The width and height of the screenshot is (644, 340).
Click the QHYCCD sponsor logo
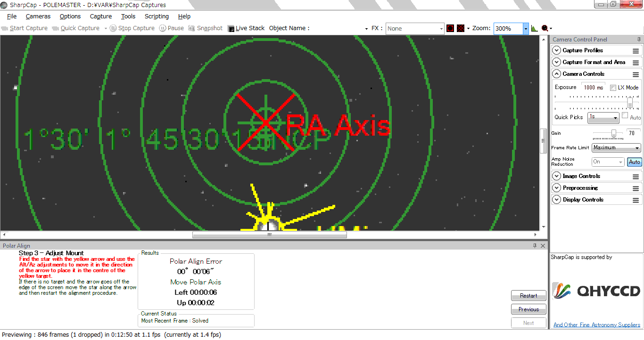pos(596,291)
